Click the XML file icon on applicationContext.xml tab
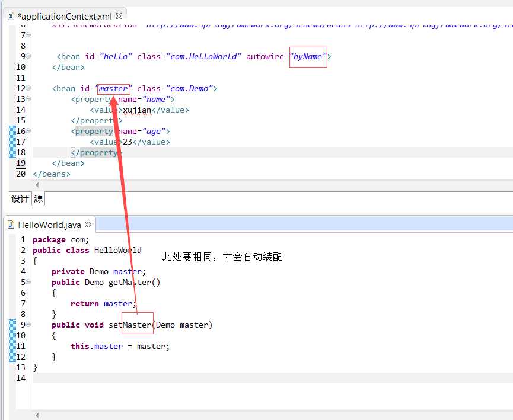513x420 pixels. pos(11,16)
